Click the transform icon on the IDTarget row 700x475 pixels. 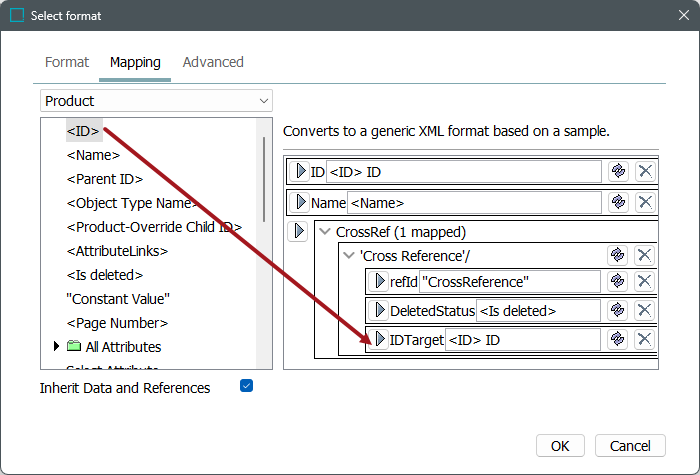pos(618,339)
